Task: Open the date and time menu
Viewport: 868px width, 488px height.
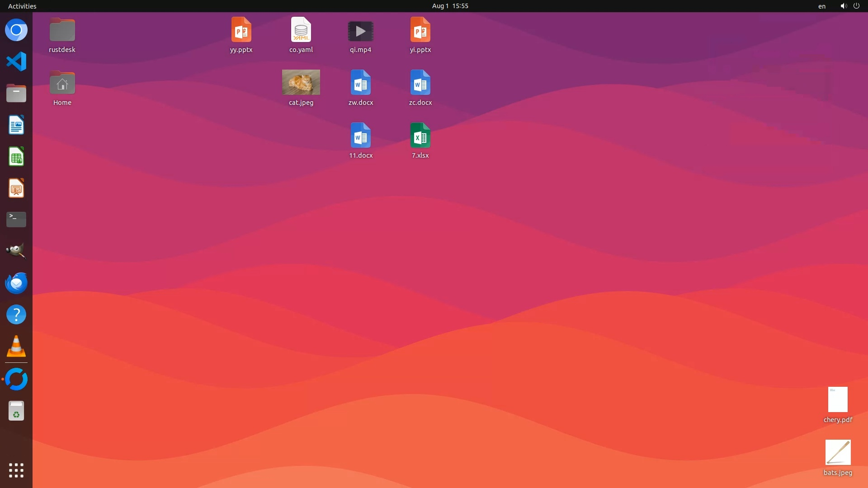Action: click(x=450, y=6)
